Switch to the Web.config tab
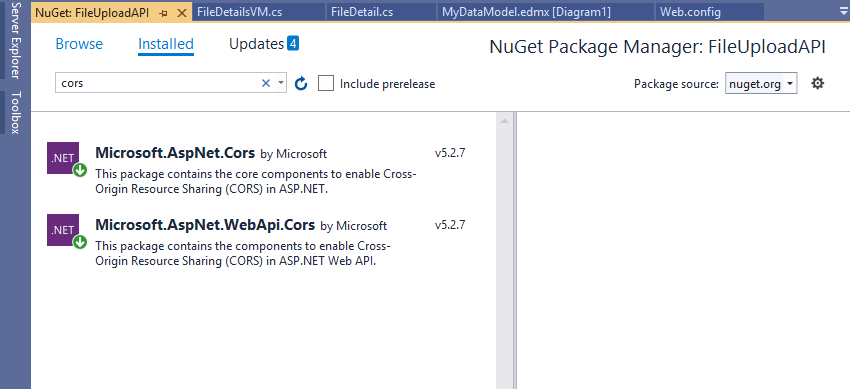The width and height of the screenshot is (850, 389). (690, 12)
